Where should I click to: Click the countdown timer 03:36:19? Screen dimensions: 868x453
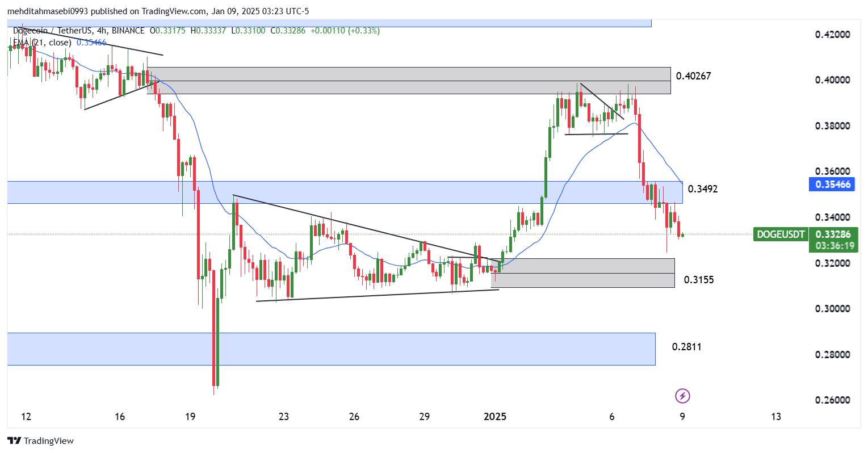click(835, 246)
